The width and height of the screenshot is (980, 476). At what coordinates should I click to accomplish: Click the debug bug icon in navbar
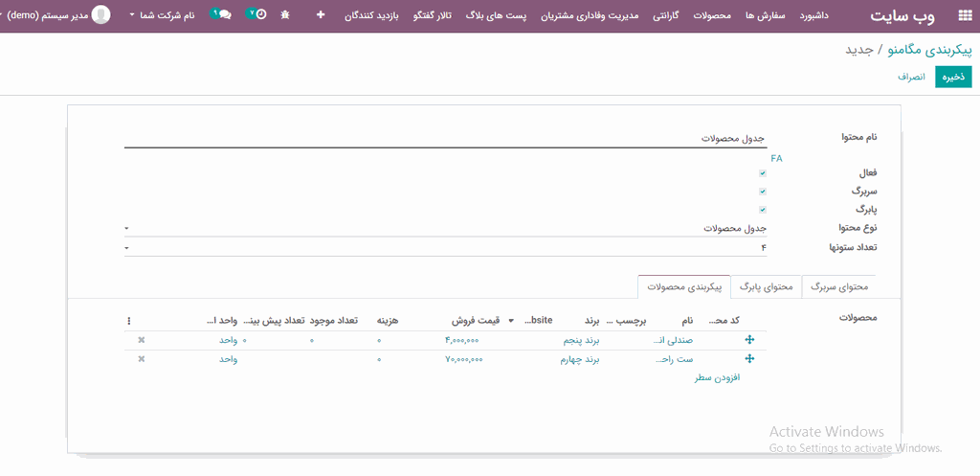click(x=285, y=13)
